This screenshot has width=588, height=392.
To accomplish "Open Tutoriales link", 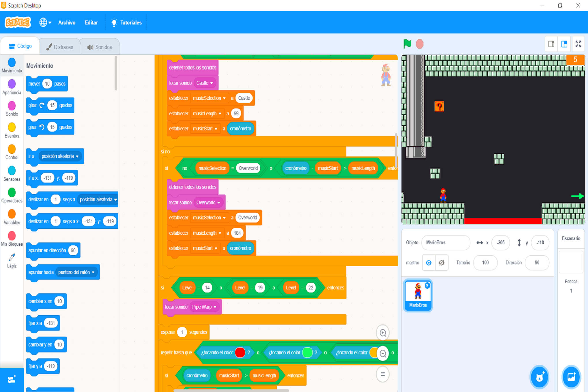I will 127,22.
